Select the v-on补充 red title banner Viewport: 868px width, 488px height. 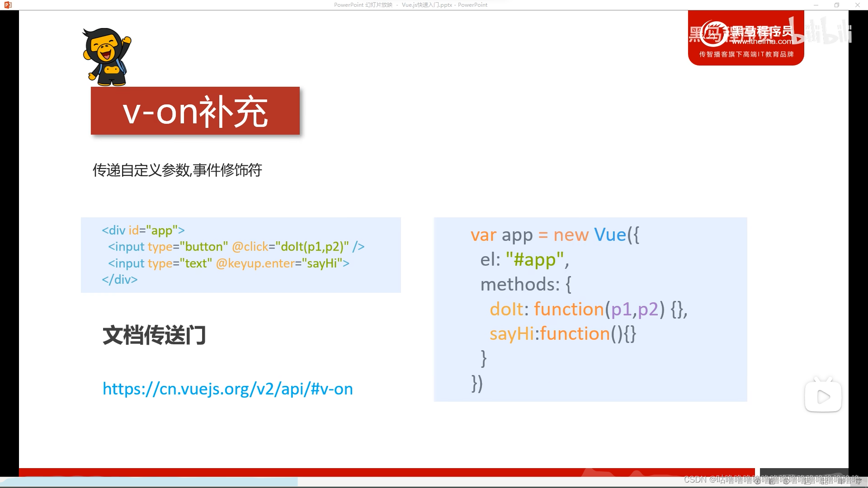pyautogui.click(x=195, y=111)
